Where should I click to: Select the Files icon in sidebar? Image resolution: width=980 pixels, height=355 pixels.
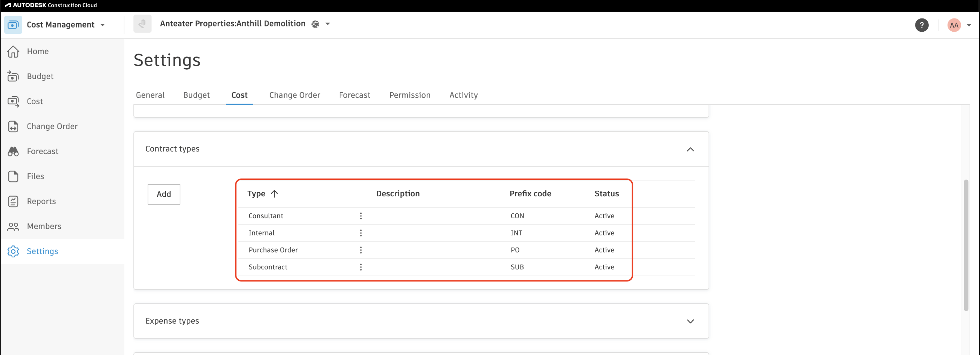pos(13,176)
